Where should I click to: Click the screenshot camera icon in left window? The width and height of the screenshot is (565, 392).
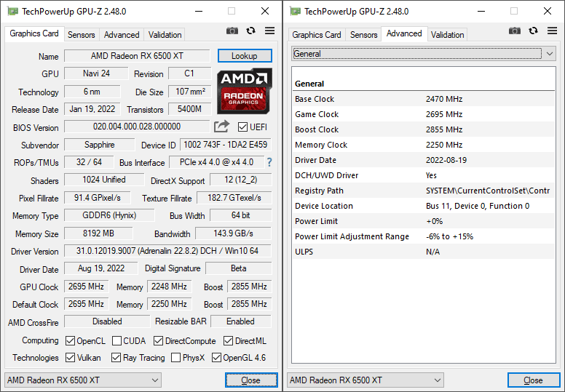tap(232, 31)
